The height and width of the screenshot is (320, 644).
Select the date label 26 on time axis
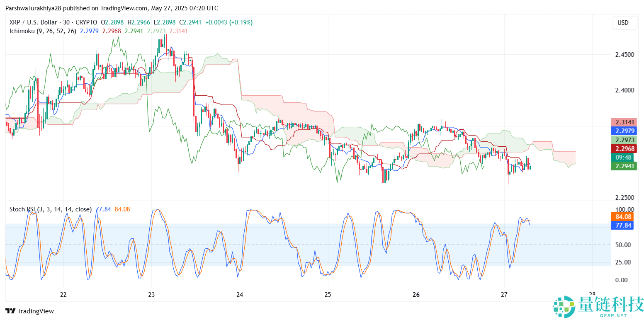click(416, 295)
